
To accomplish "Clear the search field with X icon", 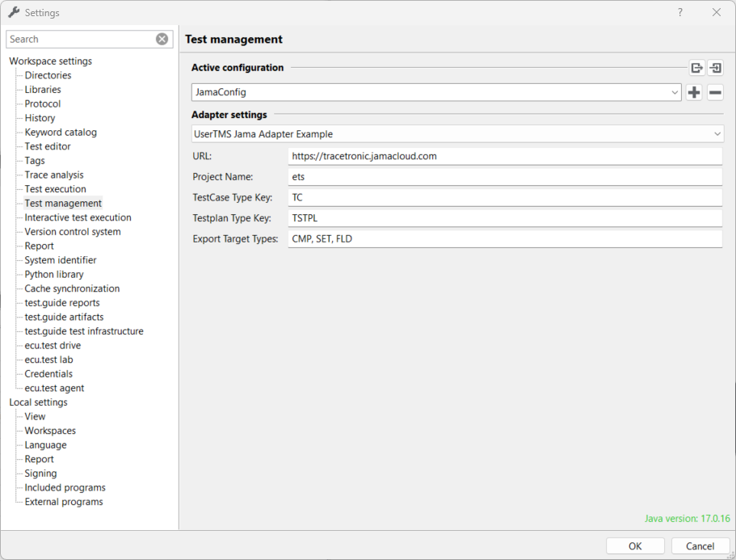I will point(162,39).
